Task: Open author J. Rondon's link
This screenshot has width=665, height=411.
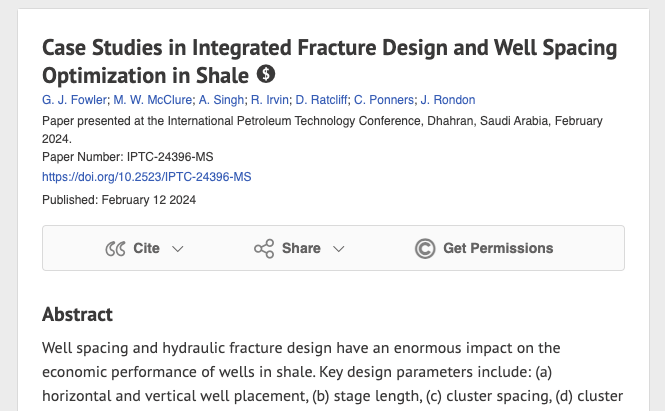Action: point(448,99)
